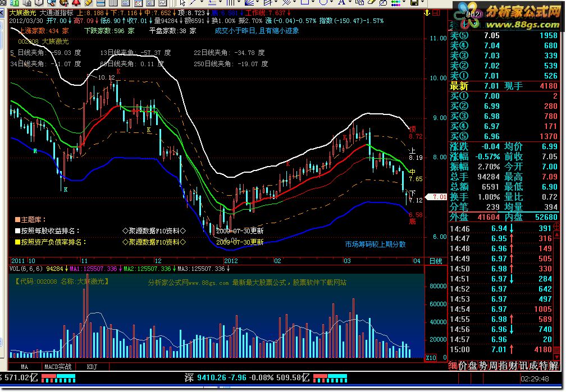Open the color palette grid icon

pyautogui.click(x=396, y=3)
